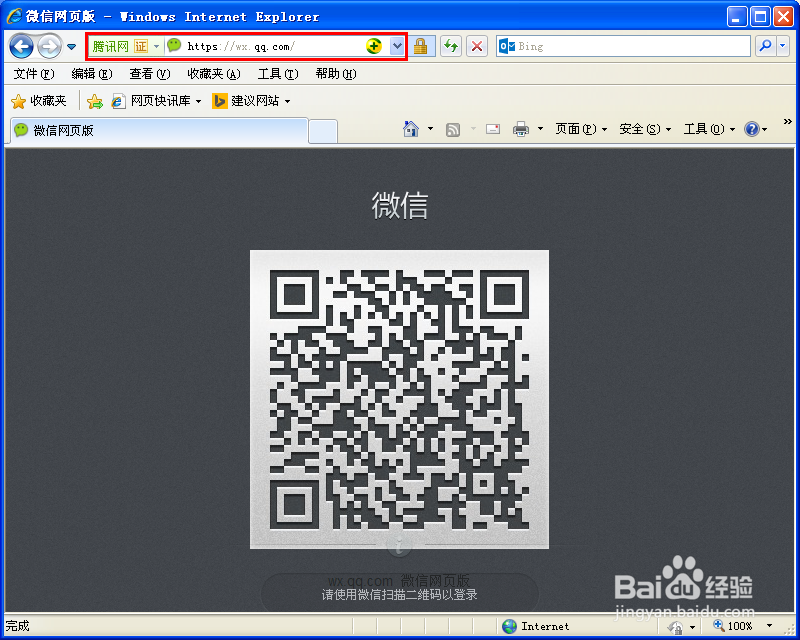This screenshot has width=800, height=640.
Task: Open the 编辑(E) menu
Action: 91,74
